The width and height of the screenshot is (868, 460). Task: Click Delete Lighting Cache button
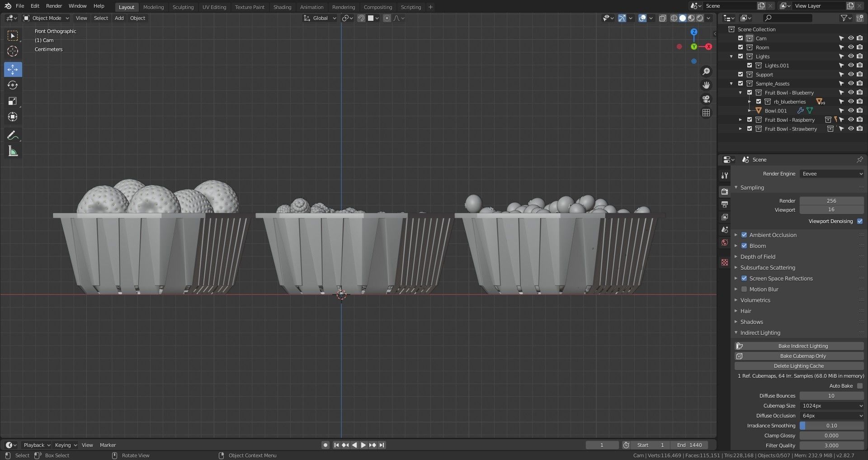(x=799, y=366)
